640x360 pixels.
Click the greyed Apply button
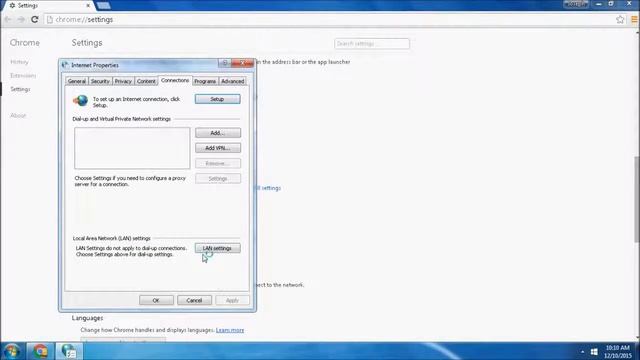pyautogui.click(x=232, y=300)
